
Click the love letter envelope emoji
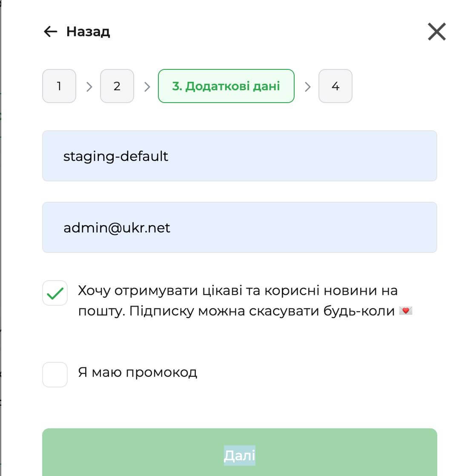click(x=406, y=311)
